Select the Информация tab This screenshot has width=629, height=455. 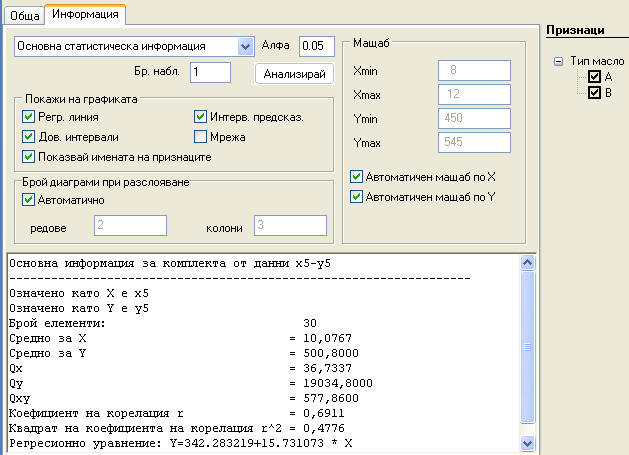[x=84, y=14]
